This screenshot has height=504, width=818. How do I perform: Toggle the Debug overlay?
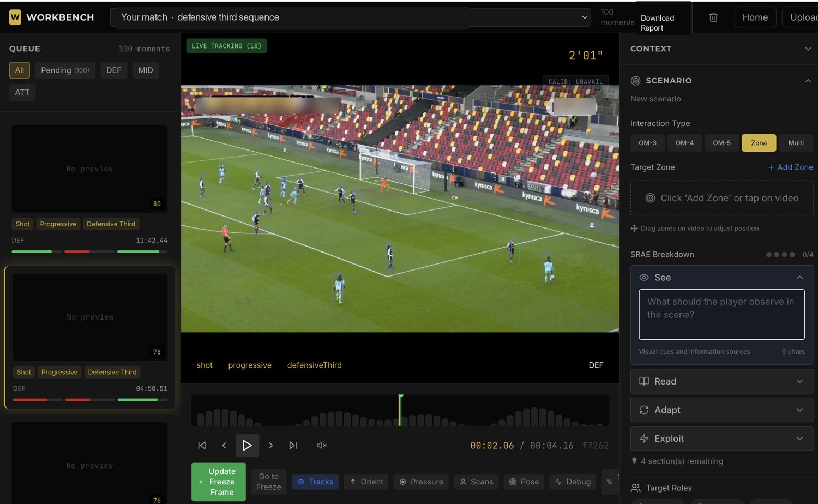(573, 482)
